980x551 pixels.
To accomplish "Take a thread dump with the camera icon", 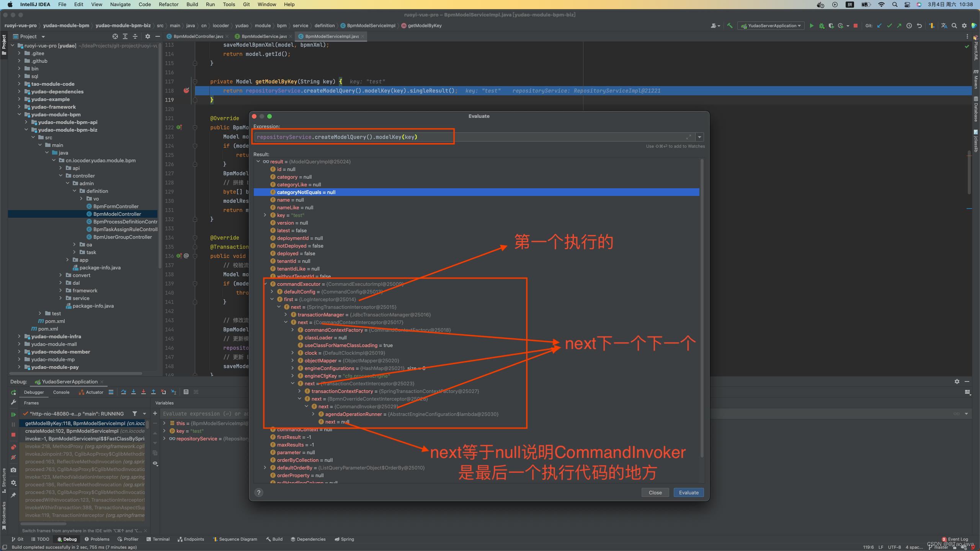I will (13, 470).
